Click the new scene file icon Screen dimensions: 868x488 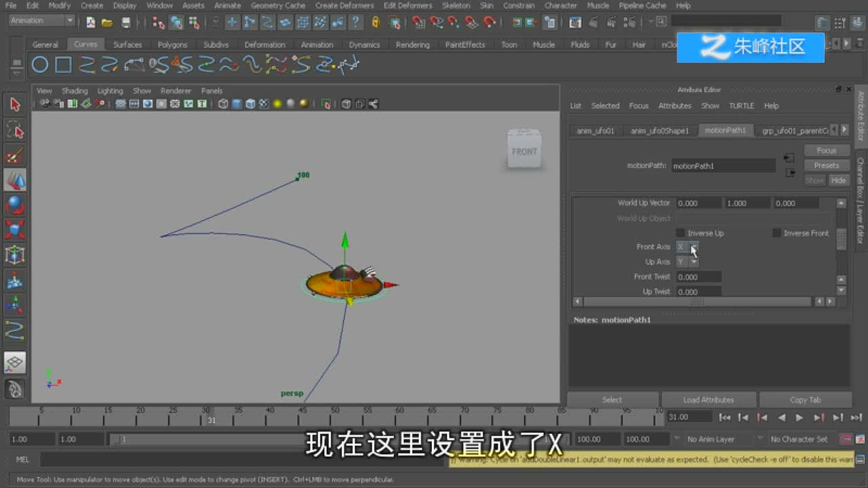coord(92,22)
